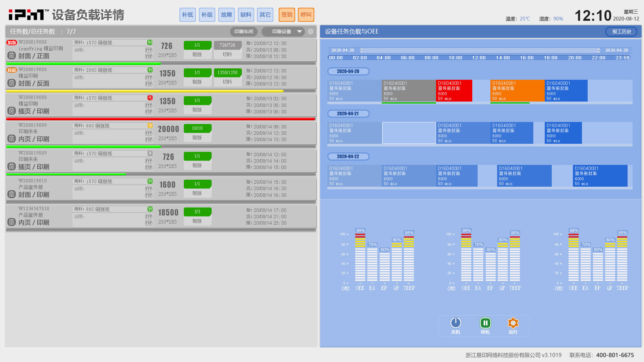Select the 故障 top menu item
The height and width of the screenshot is (362, 644).
point(226,15)
